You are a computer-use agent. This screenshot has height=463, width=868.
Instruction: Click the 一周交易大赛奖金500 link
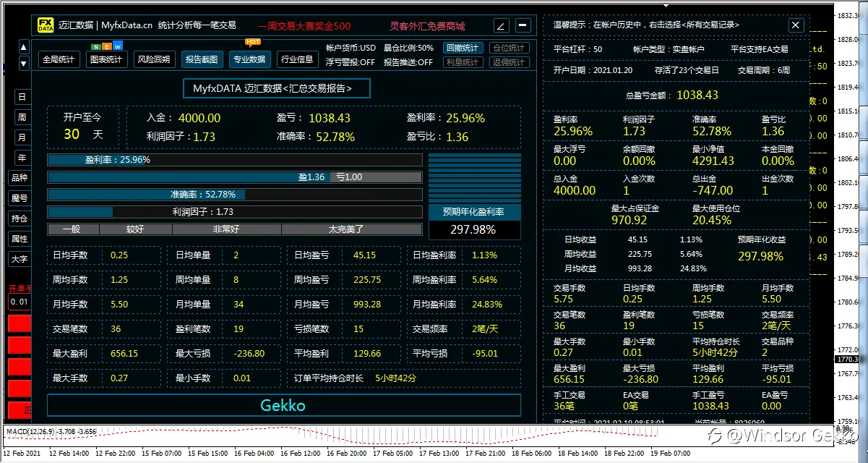304,26
